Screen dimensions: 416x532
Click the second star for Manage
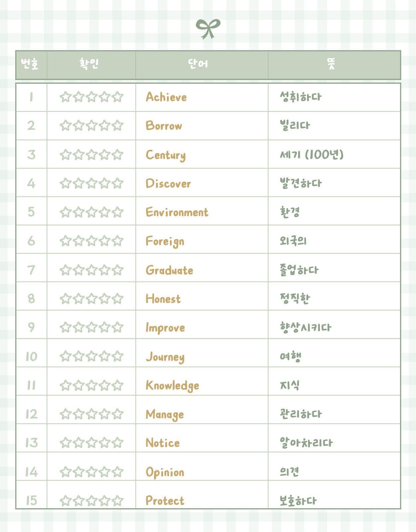pos(78,414)
